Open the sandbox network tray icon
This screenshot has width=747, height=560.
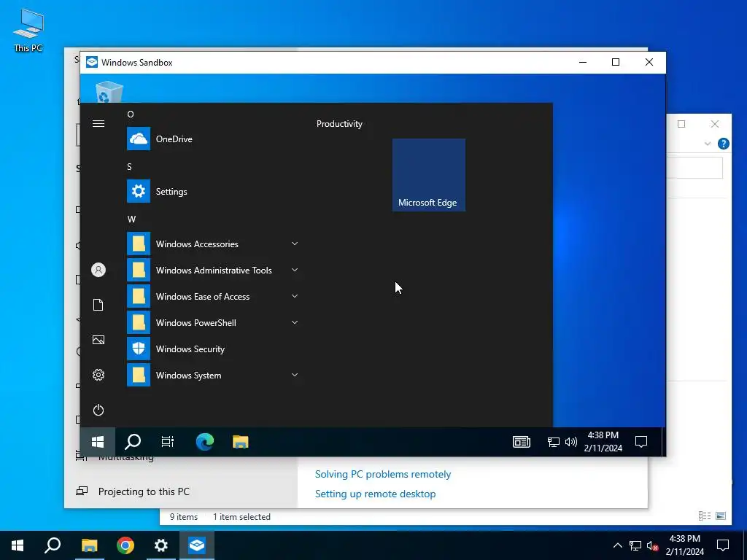[x=553, y=442]
